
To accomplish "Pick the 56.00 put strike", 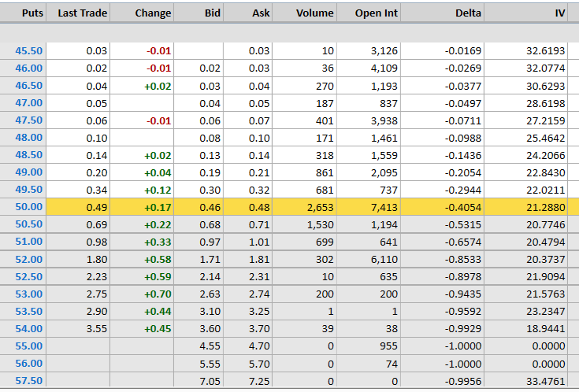I will tap(29, 363).
